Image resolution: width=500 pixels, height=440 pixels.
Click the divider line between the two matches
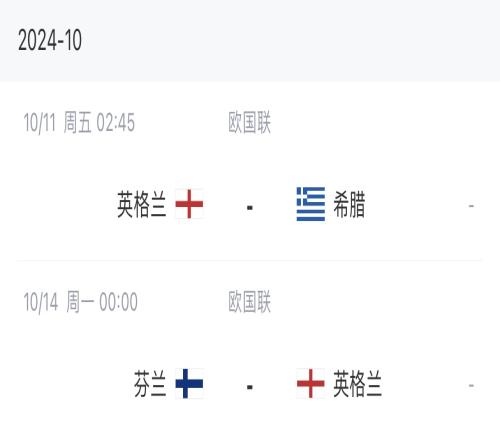249,260
